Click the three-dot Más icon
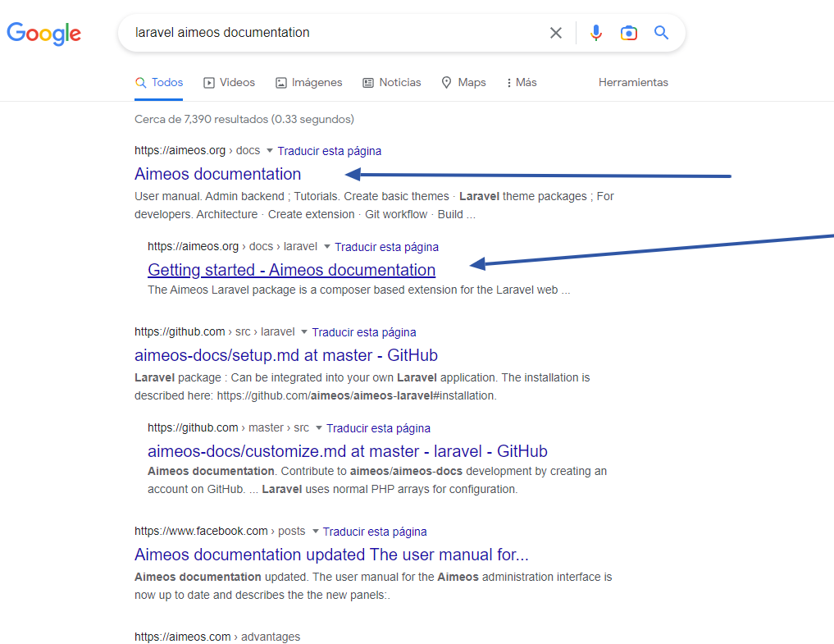Image resolution: width=834 pixels, height=644 pixels. click(x=509, y=83)
